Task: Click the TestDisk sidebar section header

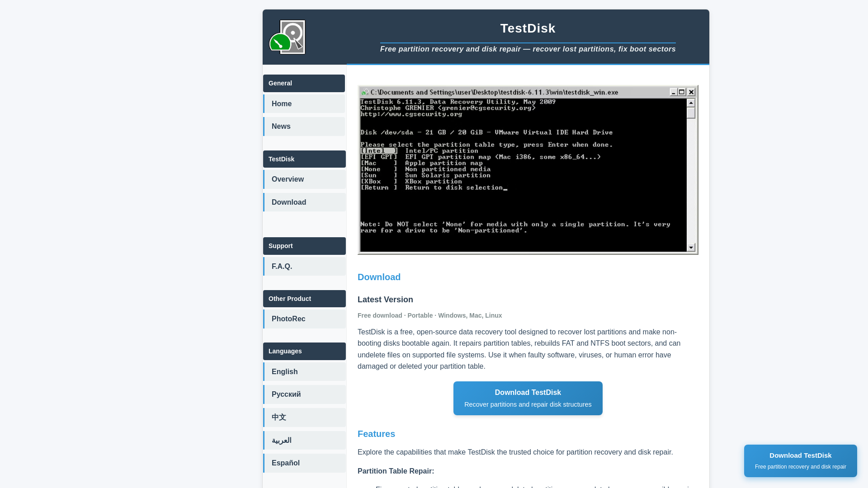Action: click(x=304, y=159)
